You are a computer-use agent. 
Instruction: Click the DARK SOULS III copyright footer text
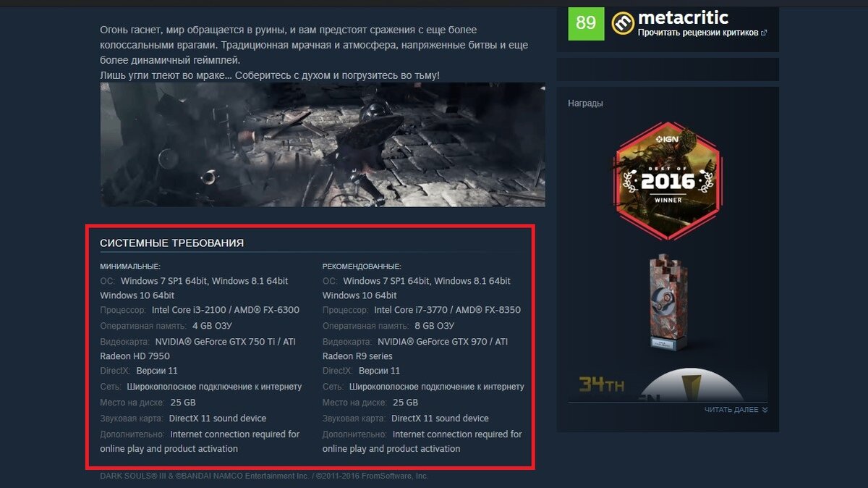[x=264, y=476]
